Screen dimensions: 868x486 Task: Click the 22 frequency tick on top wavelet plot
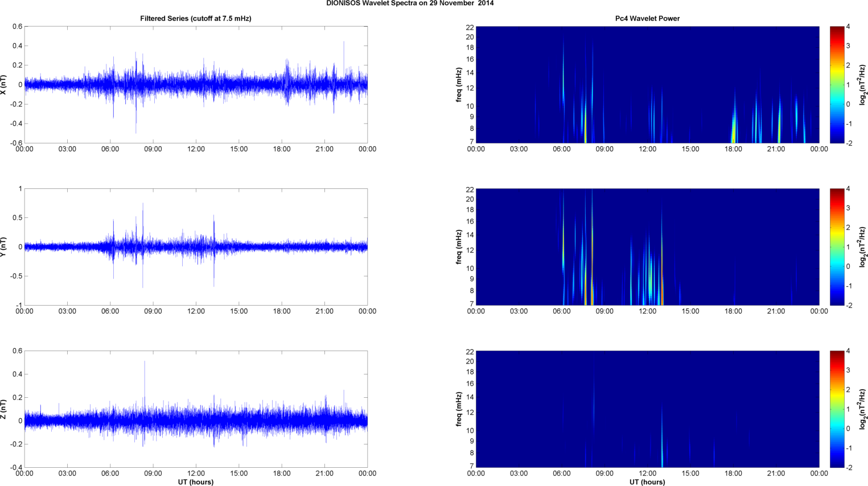click(470, 27)
